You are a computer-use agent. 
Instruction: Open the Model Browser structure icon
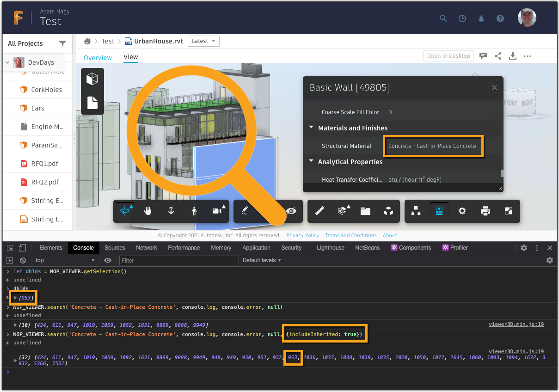pyautogui.click(x=416, y=211)
